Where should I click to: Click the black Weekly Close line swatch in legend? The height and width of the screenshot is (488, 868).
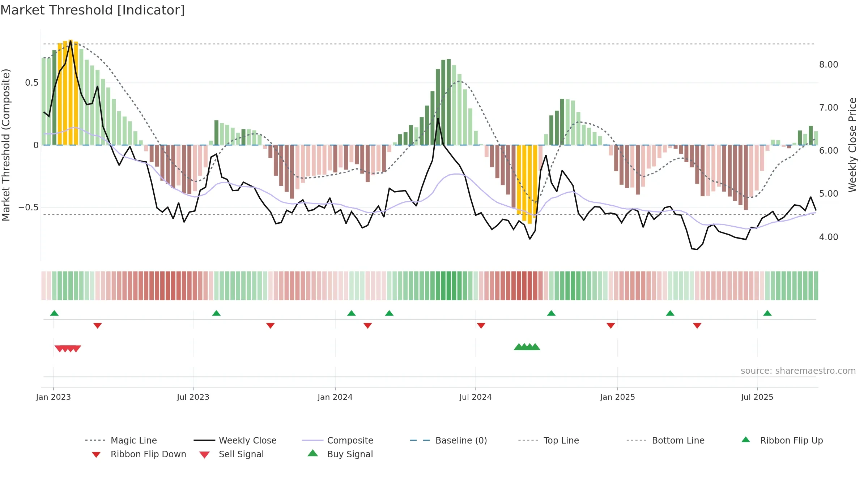(x=204, y=440)
